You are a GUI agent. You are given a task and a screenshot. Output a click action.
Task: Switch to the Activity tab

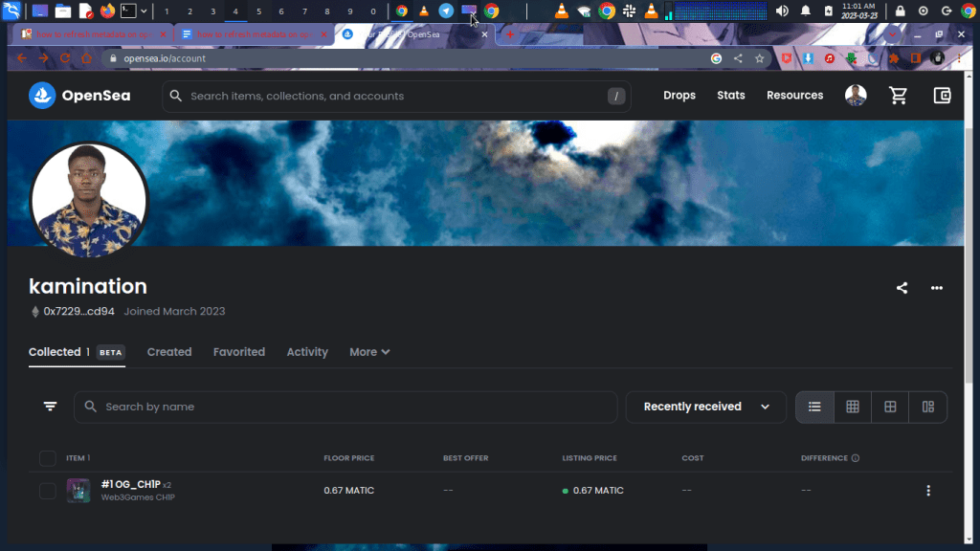pyautogui.click(x=307, y=352)
